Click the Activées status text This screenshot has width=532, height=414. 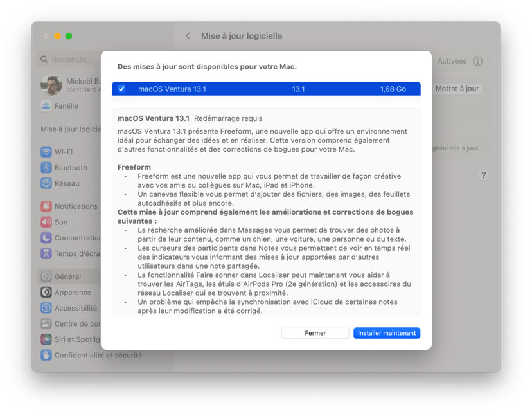452,61
